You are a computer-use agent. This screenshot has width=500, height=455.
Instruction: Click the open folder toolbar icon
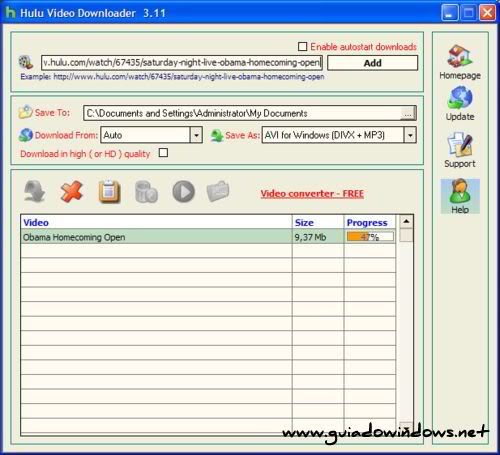[218, 192]
